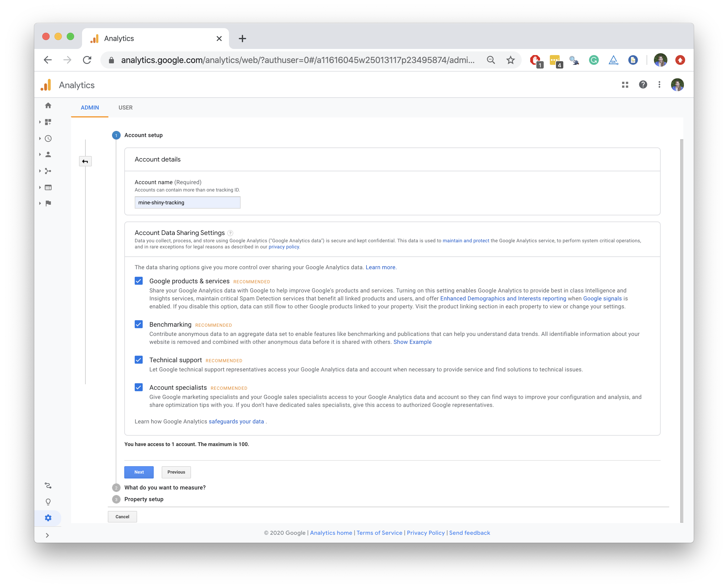Click the Acquisition reports icon
Viewport: 728px width, 588px height.
coord(48,170)
